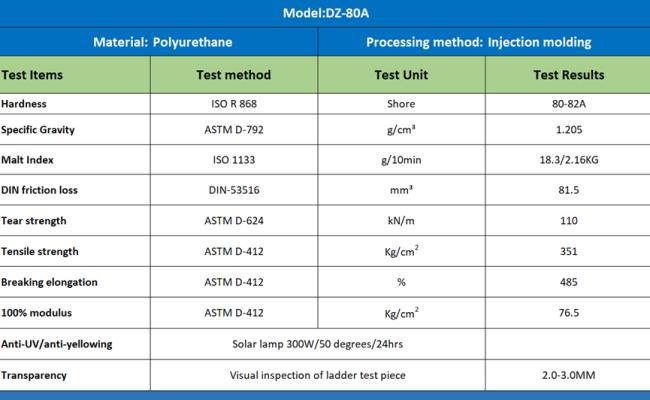Viewport: 650px width, 400px height.
Task: Select the Test Items column header
Action: [35, 75]
